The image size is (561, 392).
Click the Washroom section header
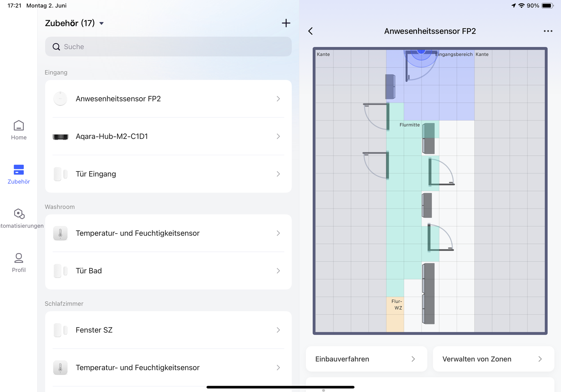click(x=60, y=207)
